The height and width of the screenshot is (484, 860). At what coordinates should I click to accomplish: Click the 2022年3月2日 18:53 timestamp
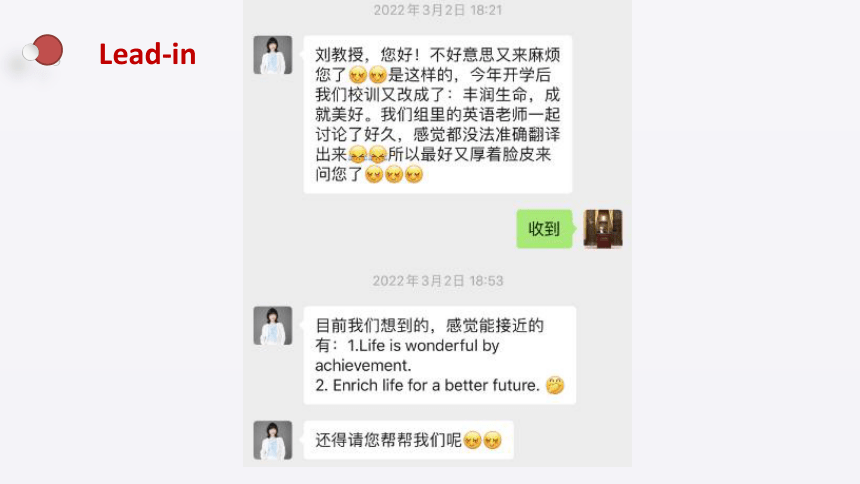438,281
